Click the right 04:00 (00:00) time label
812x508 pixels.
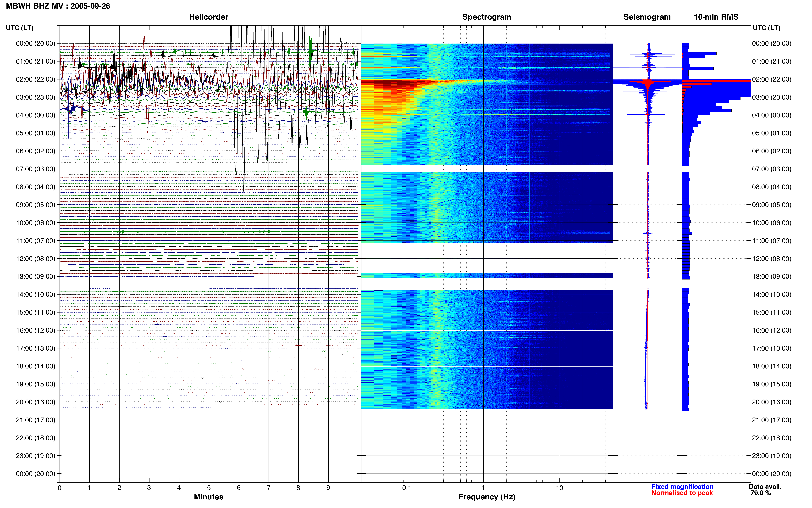772,115
